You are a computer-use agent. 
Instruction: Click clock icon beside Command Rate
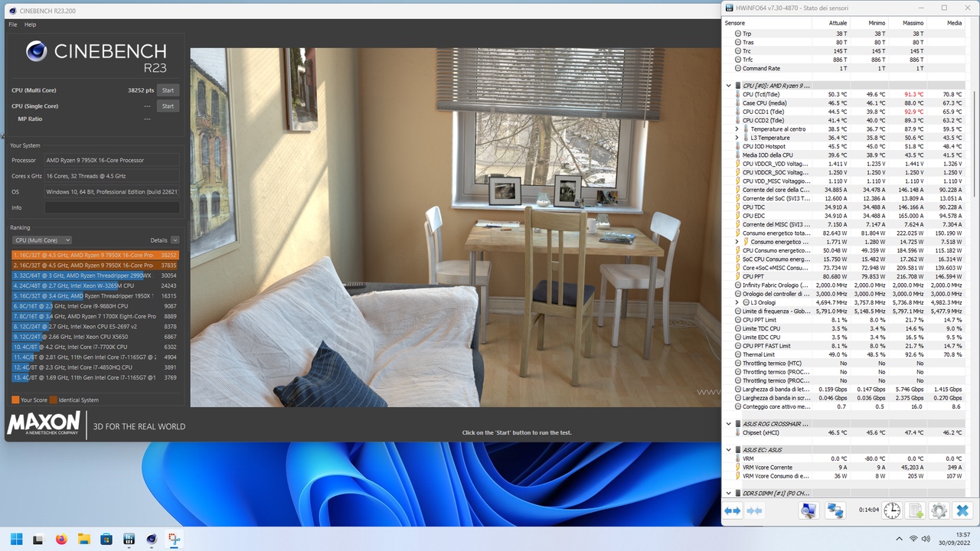(738, 68)
